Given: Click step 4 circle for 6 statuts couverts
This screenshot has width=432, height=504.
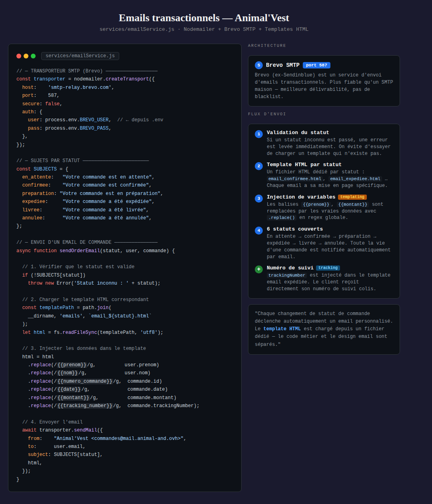Looking at the screenshot, I should 259,231.
